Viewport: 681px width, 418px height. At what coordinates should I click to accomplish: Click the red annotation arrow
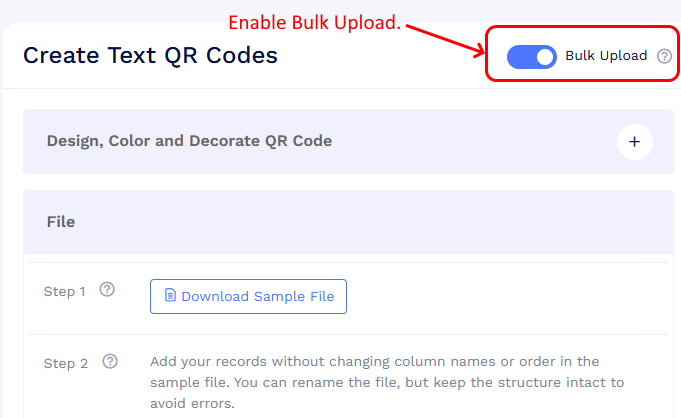446,40
